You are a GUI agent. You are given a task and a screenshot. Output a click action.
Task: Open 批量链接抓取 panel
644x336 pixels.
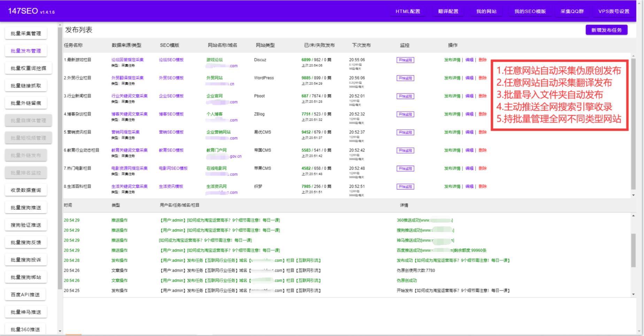click(x=26, y=85)
